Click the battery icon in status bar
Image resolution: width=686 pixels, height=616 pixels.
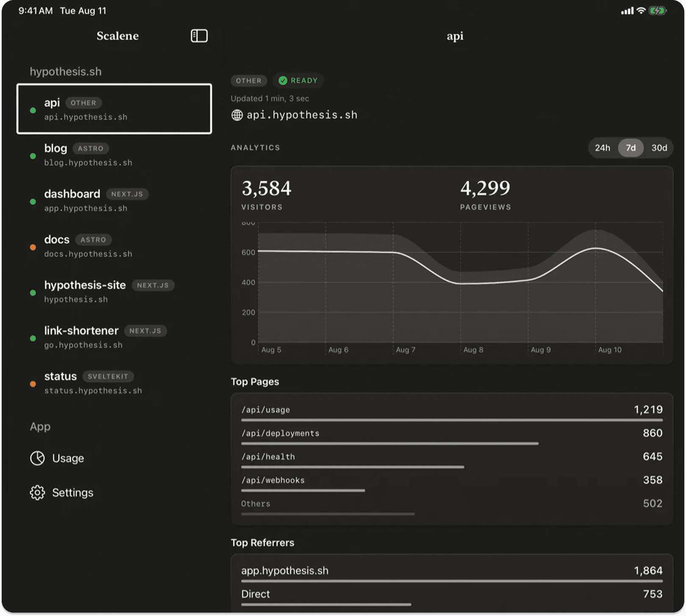coord(657,11)
